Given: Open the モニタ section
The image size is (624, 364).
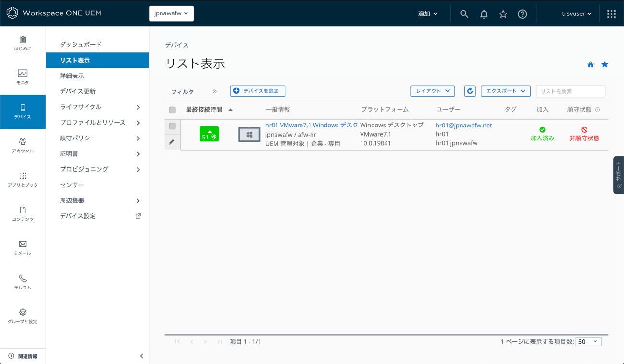Looking at the screenshot, I should click(23, 77).
